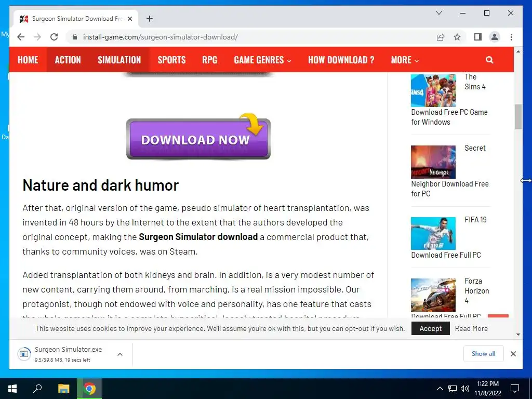Viewport: 532px width, 399px height.
Task: Click the scrollbar down arrow
Action: pos(518,334)
